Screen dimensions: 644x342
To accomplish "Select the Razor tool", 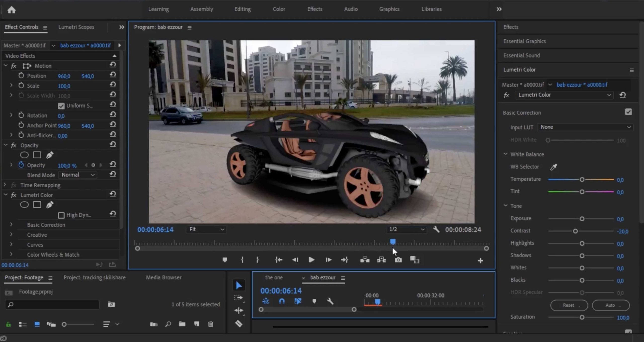I will point(238,324).
